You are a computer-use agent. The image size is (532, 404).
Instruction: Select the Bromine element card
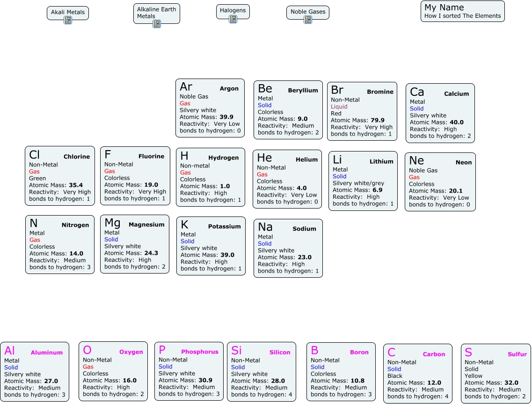pos(362,111)
